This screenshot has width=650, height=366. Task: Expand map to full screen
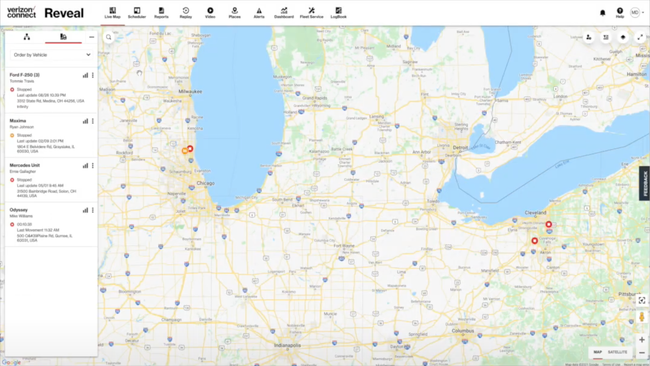coord(640,37)
